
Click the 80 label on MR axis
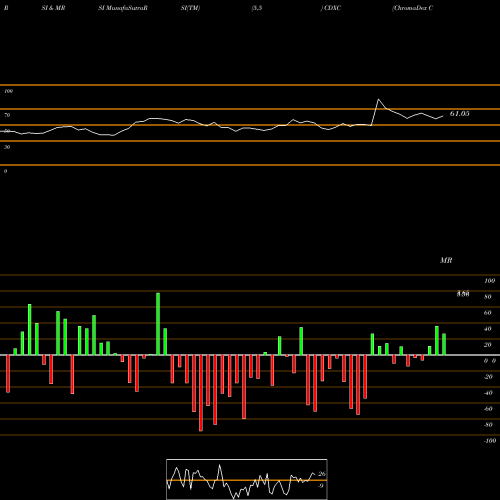tap(488, 297)
